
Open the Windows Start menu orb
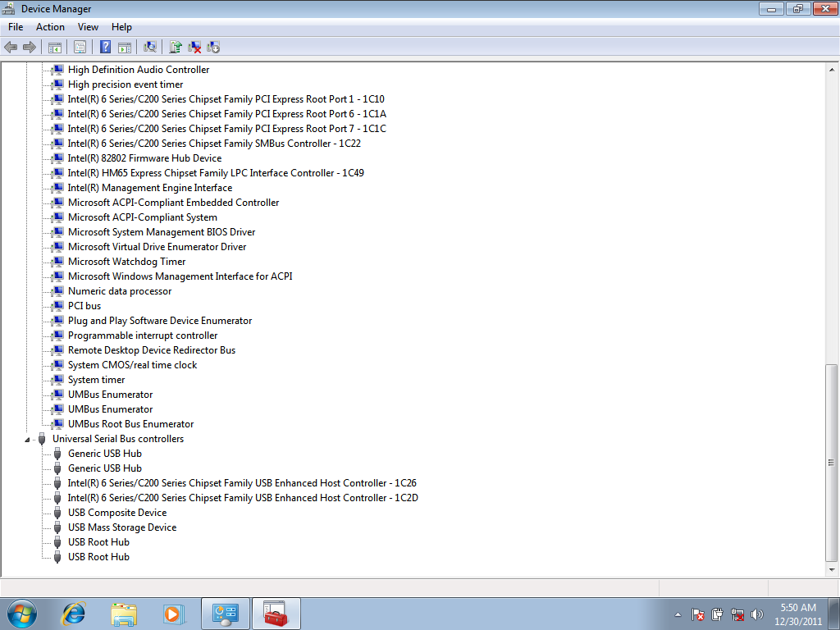22,614
